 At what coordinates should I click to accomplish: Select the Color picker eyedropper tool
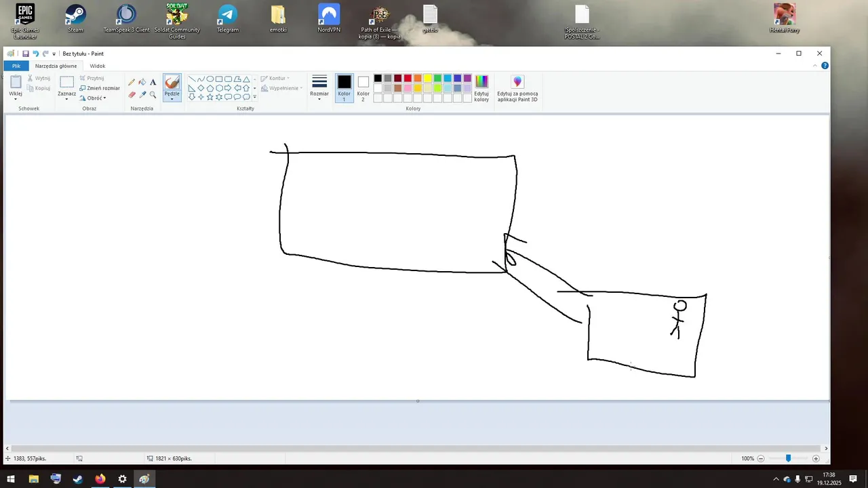point(142,95)
